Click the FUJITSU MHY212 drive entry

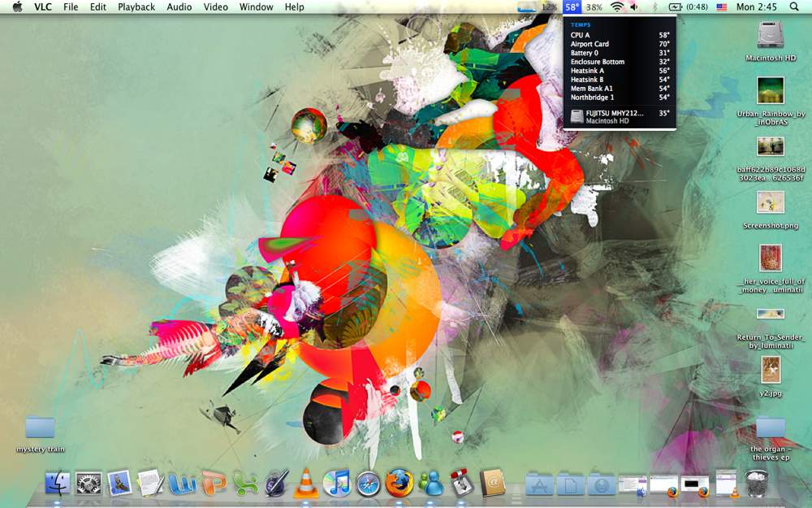tap(620, 116)
